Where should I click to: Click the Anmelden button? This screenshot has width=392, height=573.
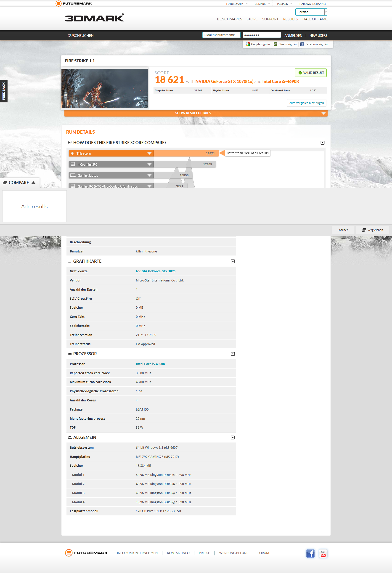click(x=293, y=35)
